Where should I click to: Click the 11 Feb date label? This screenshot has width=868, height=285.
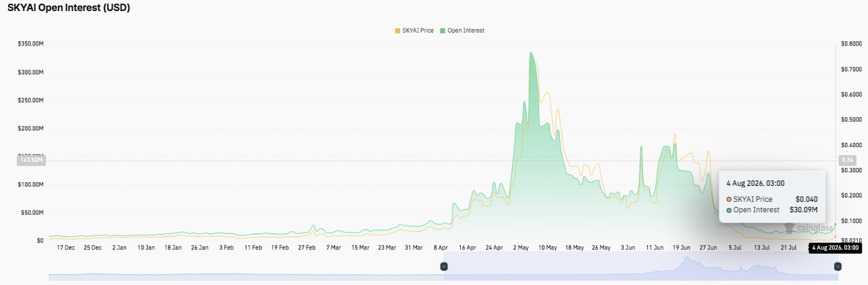[253, 247]
